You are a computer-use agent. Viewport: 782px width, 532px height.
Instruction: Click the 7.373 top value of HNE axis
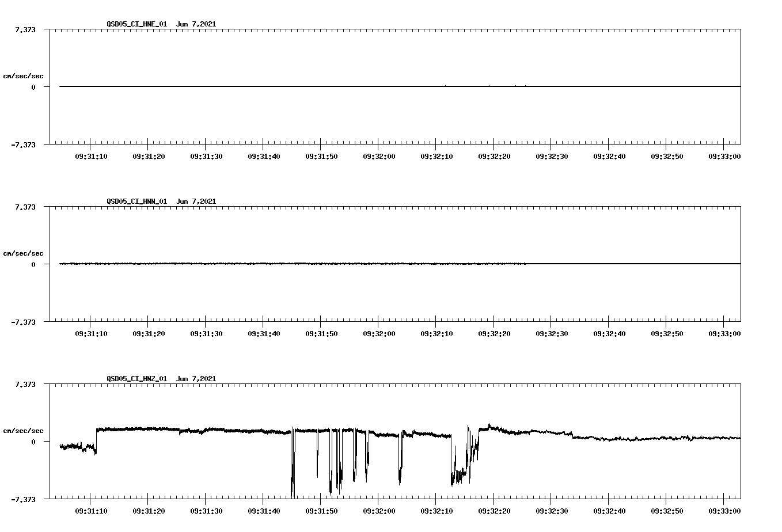click(x=25, y=29)
